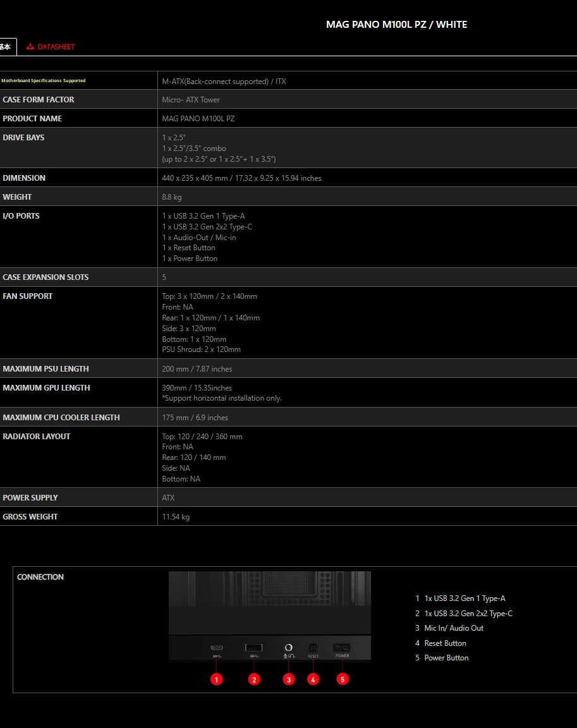Click the CASE FORM FACTOR label
Image resolution: width=577 pixels, height=728 pixels.
click(x=39, y=100)
